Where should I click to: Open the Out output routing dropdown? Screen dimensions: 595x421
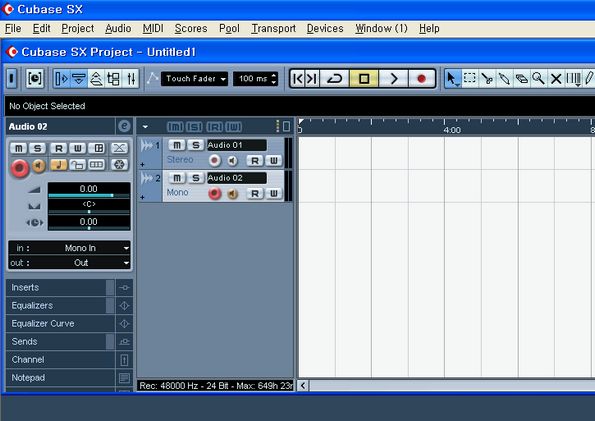pos(70,263)
